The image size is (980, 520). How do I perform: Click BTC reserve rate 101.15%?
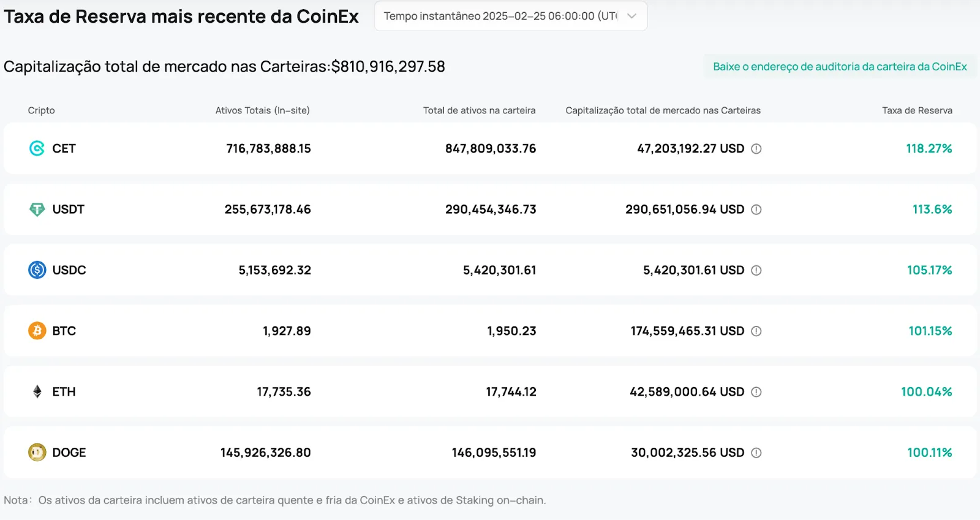coord(930,331)
